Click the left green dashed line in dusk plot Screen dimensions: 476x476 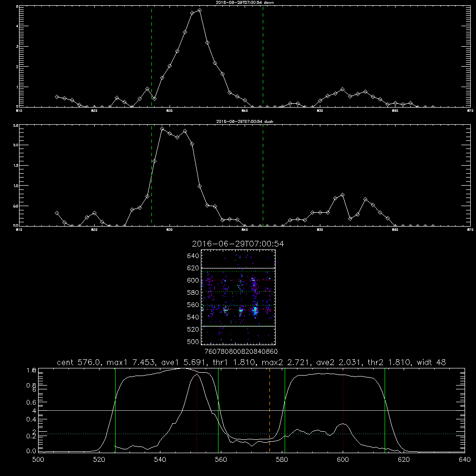[x=151, y=176]
